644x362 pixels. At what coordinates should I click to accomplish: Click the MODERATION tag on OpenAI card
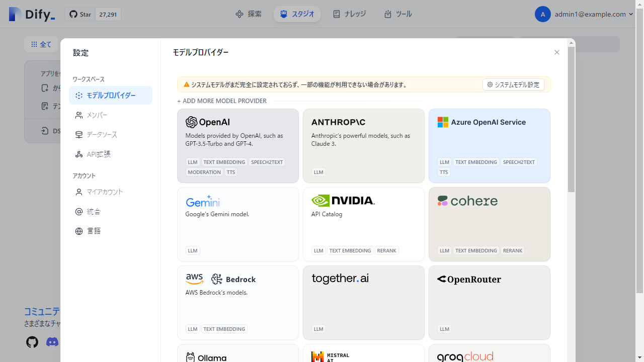tap(204, 172)
